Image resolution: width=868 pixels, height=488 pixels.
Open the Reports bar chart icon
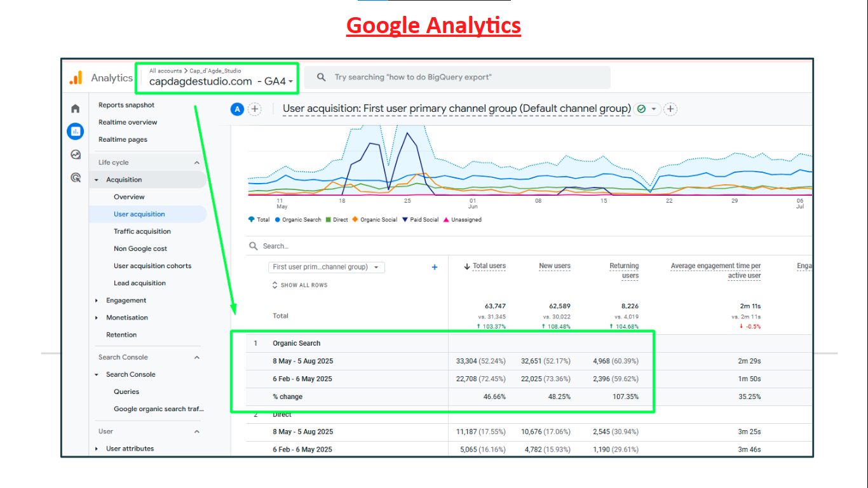pyautogui.click(x=75, y=132)
